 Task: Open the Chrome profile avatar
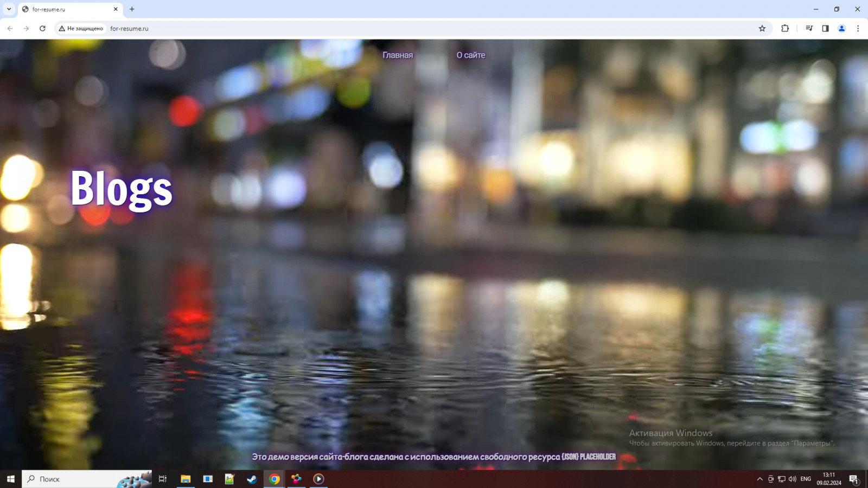click(x=841, y=28)
